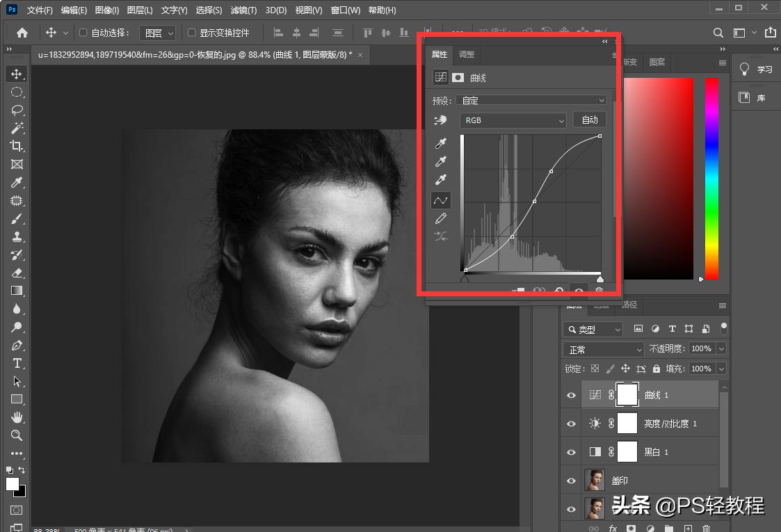Open the 预设 preset dropdown

coord(533,100)
